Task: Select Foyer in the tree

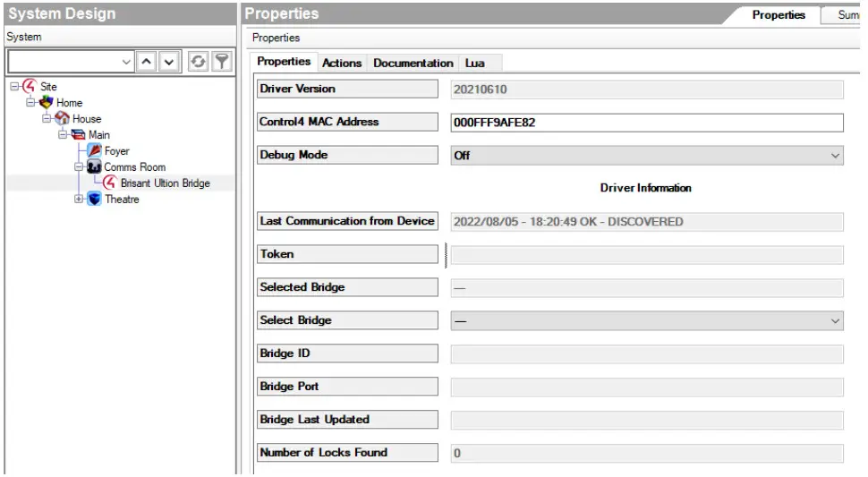Action: [117, 151]
